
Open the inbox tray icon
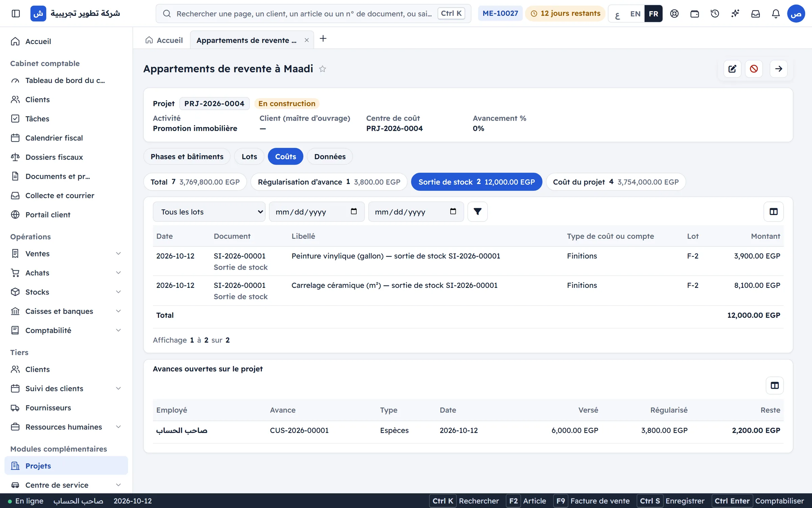(755, 14)
